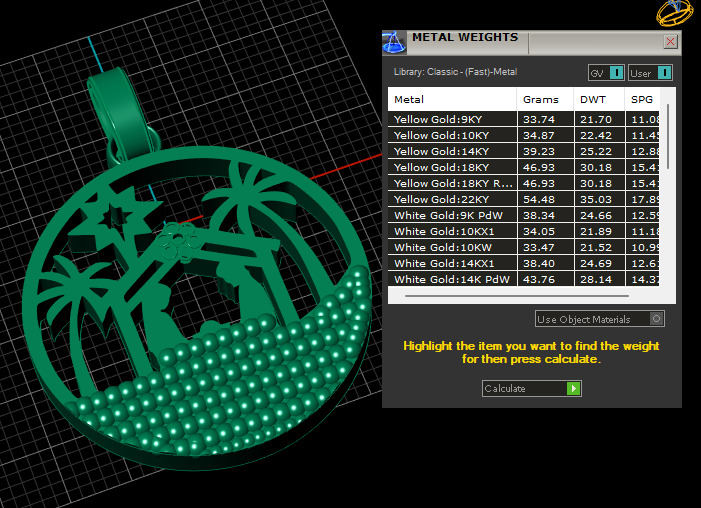Image resolution: width=701 pixels, height=508 pixels.
Task: Sort by the Metal column header
Action: 452,99
